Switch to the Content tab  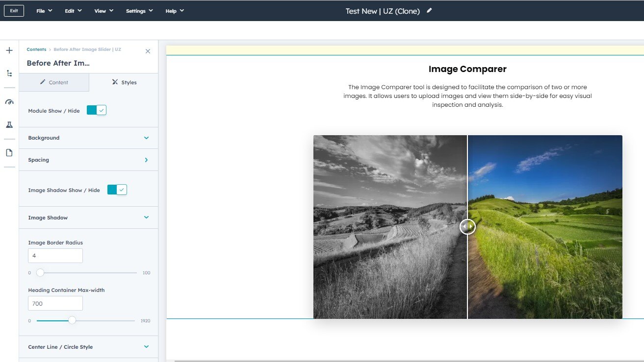pos(54,82)
